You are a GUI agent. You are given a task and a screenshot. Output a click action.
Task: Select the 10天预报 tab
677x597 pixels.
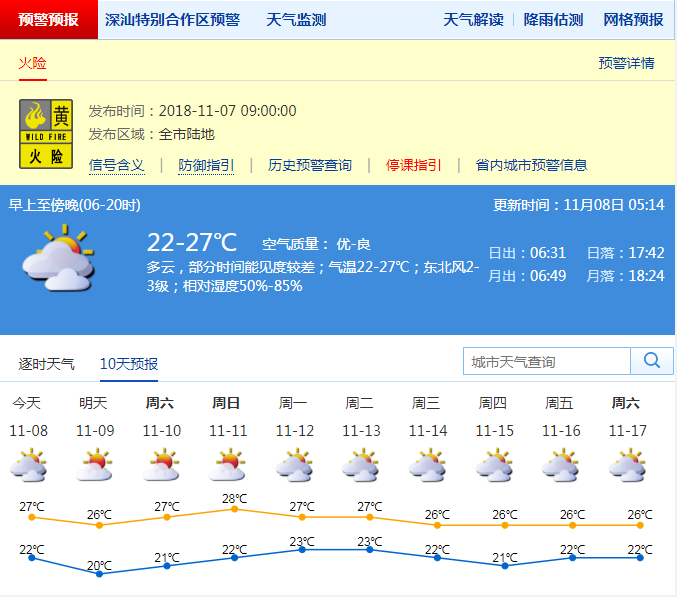pyautogui.click(x=129, y=364)
